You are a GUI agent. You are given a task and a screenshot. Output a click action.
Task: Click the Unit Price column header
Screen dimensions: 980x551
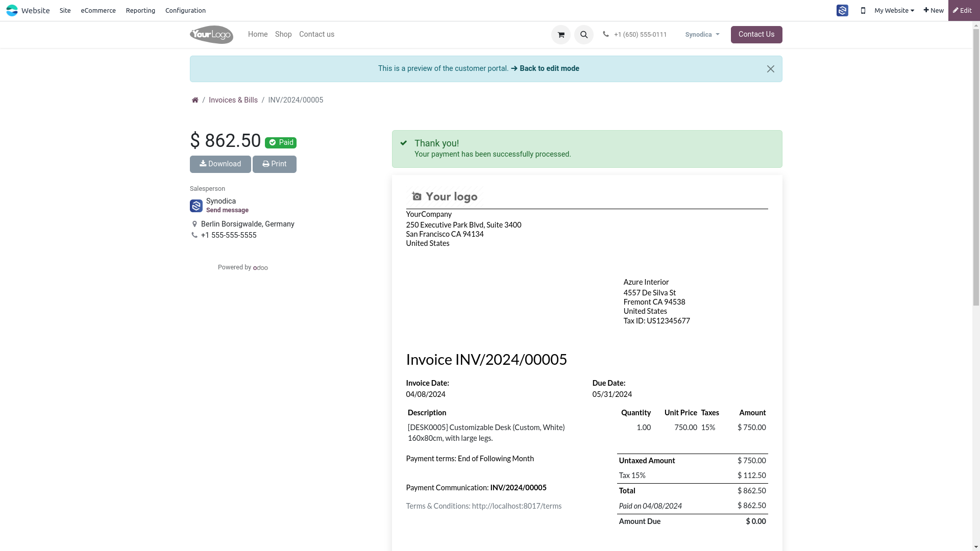[680, 413]
